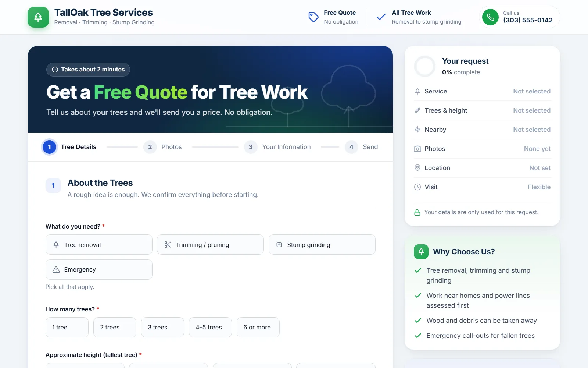Click the Free Quote price tag icon
This screenshot has width=588, height=368.
tap(313, 17)
